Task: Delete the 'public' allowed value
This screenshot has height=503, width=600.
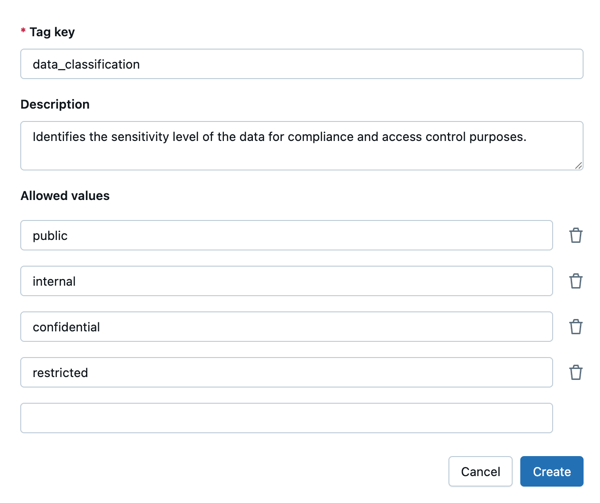Action: point(576,235)
